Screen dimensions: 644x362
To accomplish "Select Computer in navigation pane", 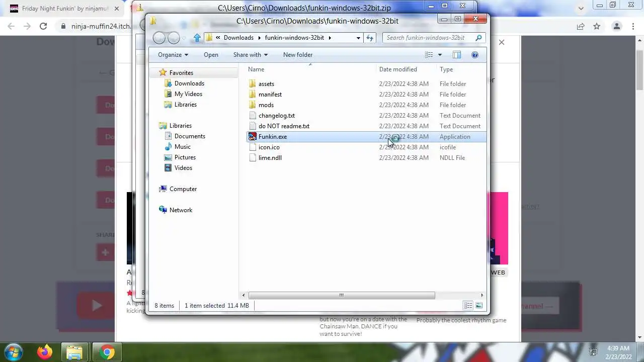I will (x=183, y=189).
